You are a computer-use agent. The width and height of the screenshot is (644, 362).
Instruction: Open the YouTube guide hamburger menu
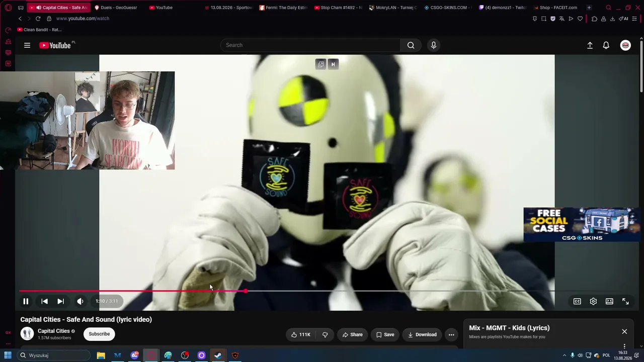(x=27, y=45)
